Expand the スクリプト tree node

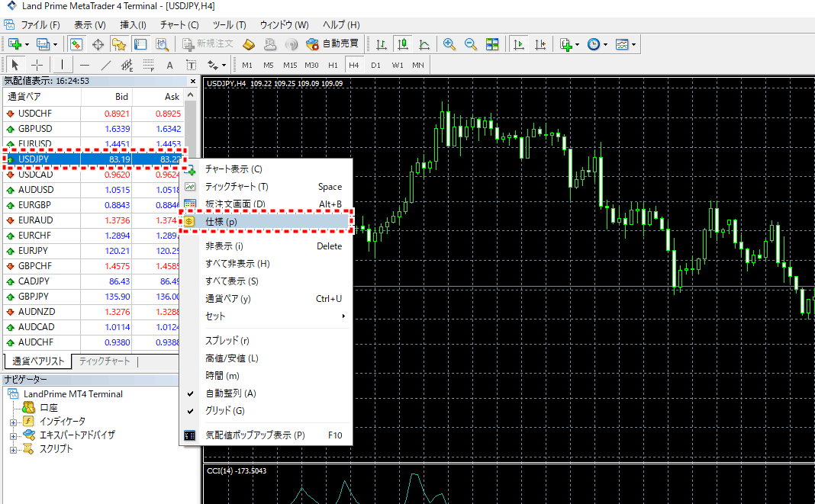(13, 450)
